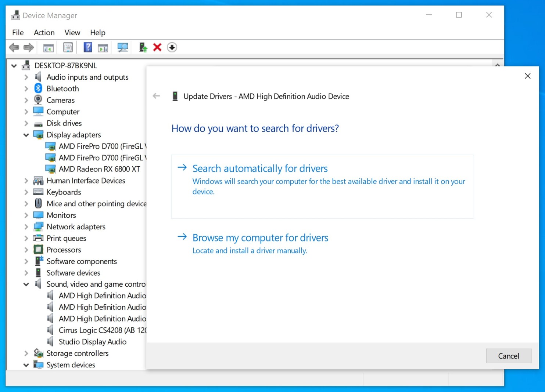Click the Scan for hardware changes monitor icon
Screen dimensions: 545x392
[x=122, y=47]
